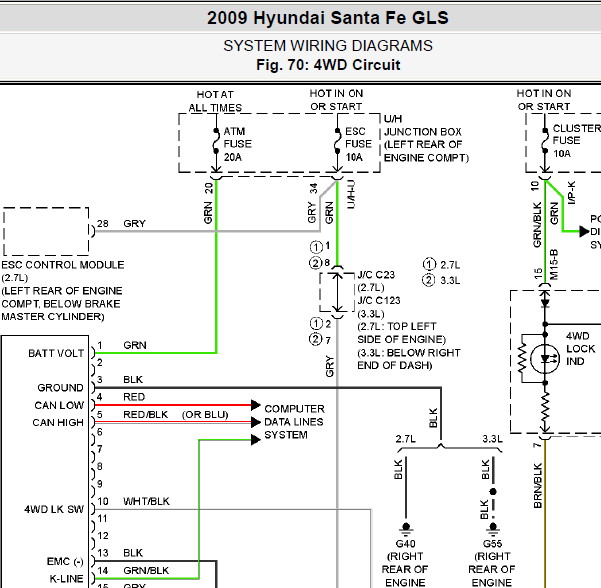601x588 pixels.
Task: Click the G55 ground symbol
Action: [x=493, y=530]
